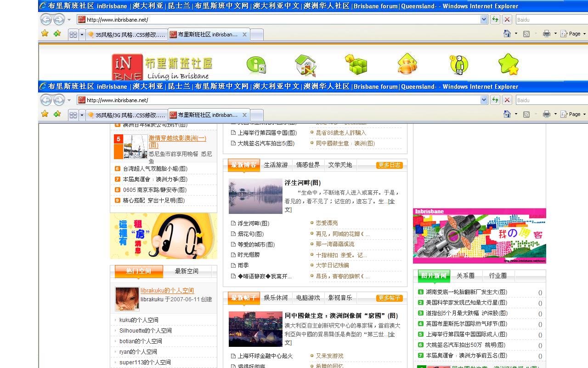Refresh page in toolbar beneath the site logo

(495, 100)
